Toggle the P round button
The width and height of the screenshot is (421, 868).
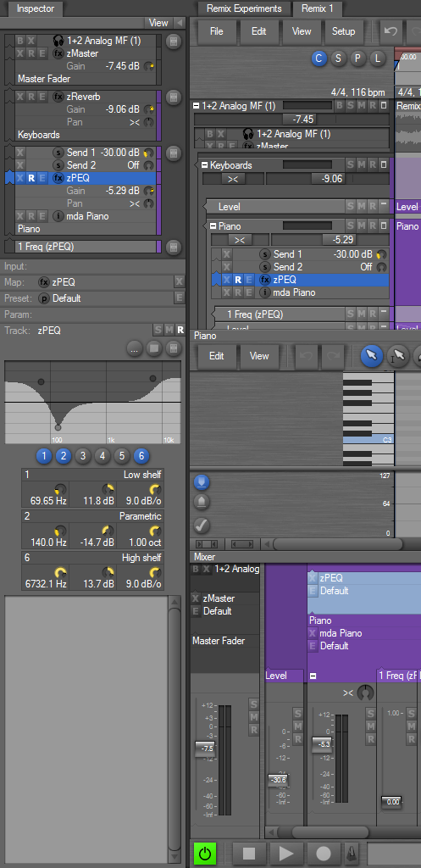point(358,58)
